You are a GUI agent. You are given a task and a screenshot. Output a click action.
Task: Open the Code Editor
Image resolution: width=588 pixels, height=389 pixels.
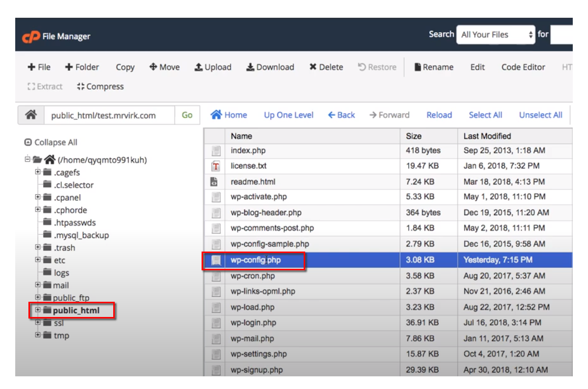click(x=523, y=67)
